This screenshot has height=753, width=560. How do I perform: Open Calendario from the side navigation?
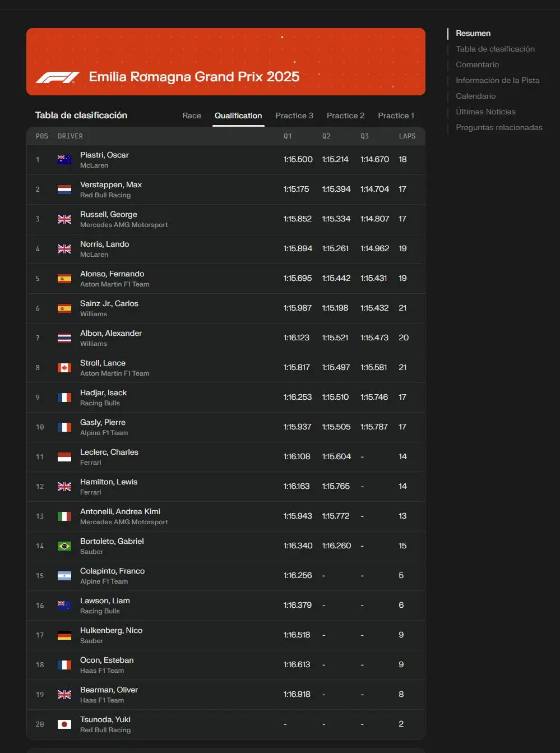(x=475, y=96)
